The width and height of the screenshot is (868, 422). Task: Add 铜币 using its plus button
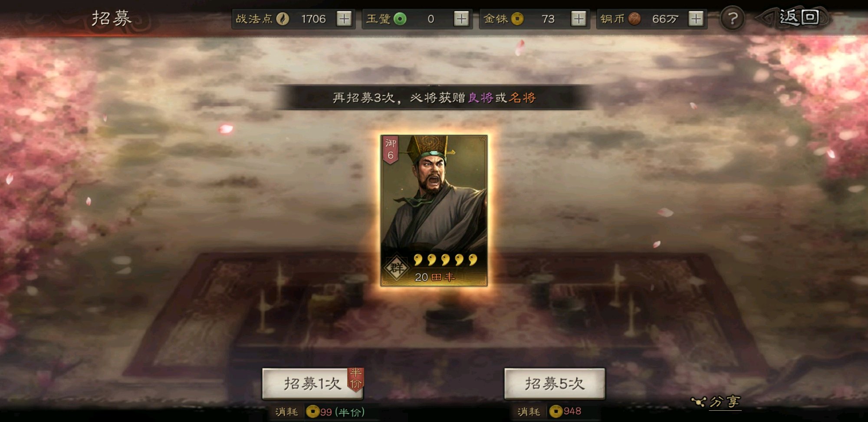click(x=696, y=19)
